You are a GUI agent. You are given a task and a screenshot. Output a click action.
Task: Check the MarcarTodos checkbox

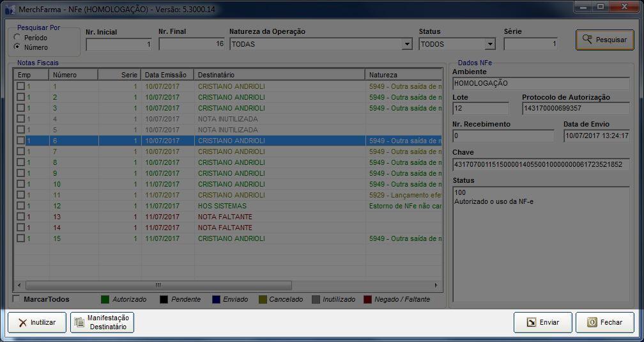click(x=17, y=299)
